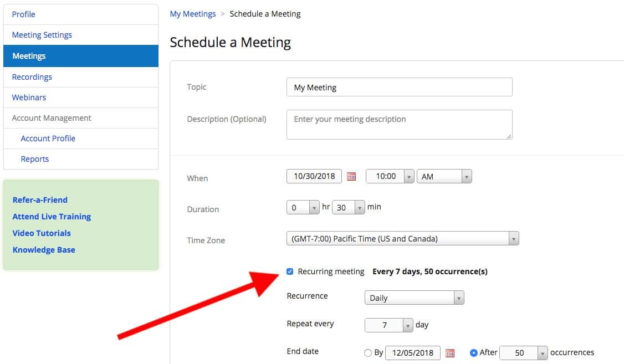This screenshot has height=364, width=624.
Task: Open the Reports page in sidebar
Action: [35, 159]
